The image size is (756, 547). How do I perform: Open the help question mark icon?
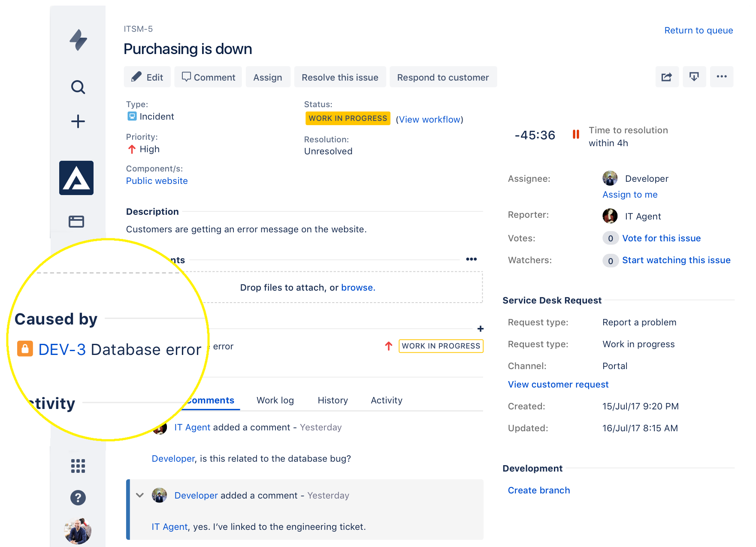[x=78, y=498]
